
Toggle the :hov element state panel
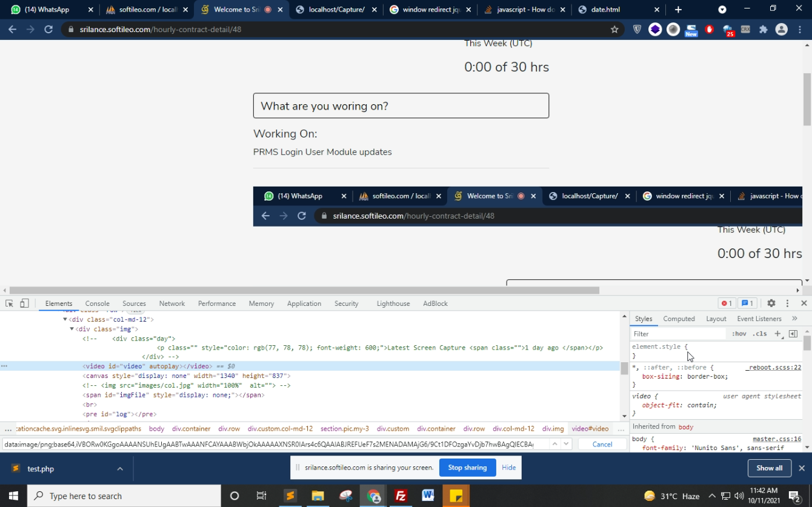coord(739,334)
